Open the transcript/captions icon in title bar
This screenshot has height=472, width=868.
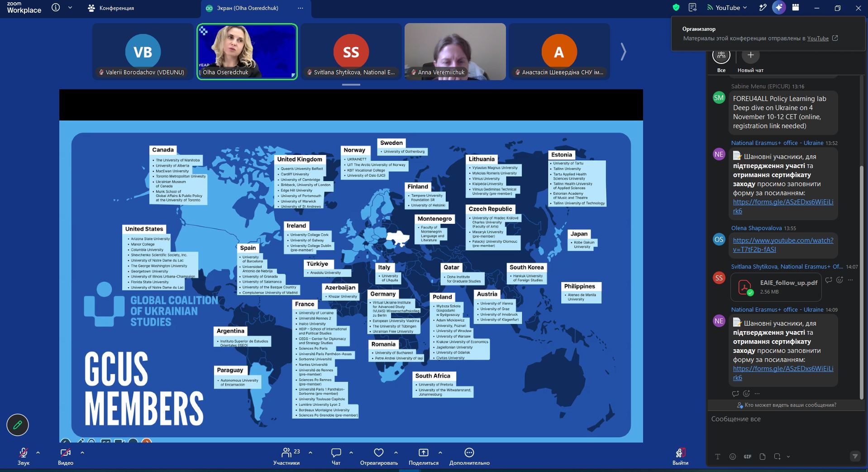coord(692,7)
